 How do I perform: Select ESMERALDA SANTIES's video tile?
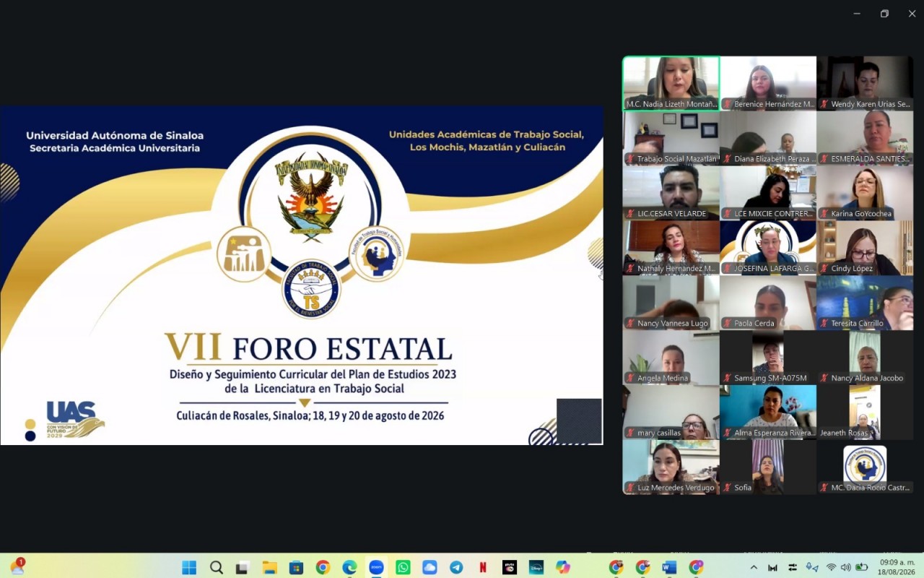(865, 138)
